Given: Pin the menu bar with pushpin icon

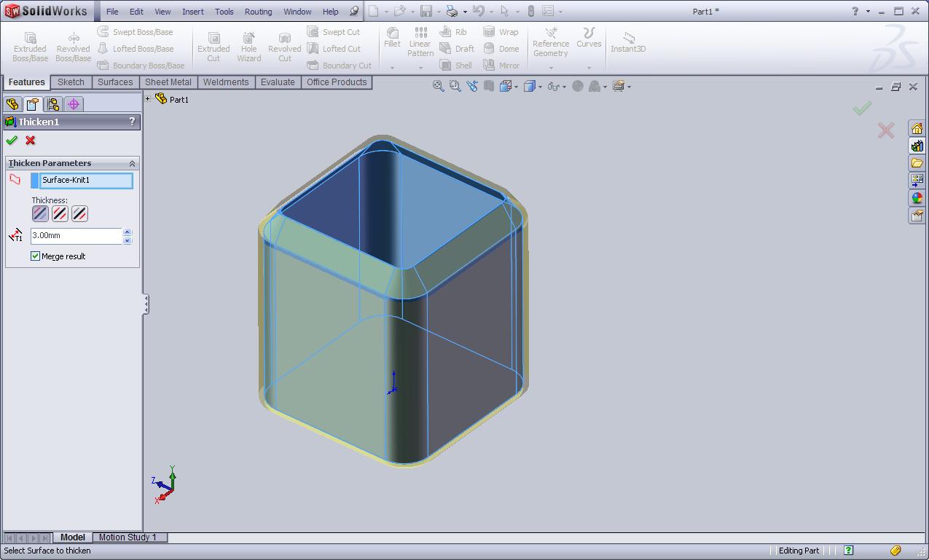Looking at the screenshot, I should coord(354,11).
